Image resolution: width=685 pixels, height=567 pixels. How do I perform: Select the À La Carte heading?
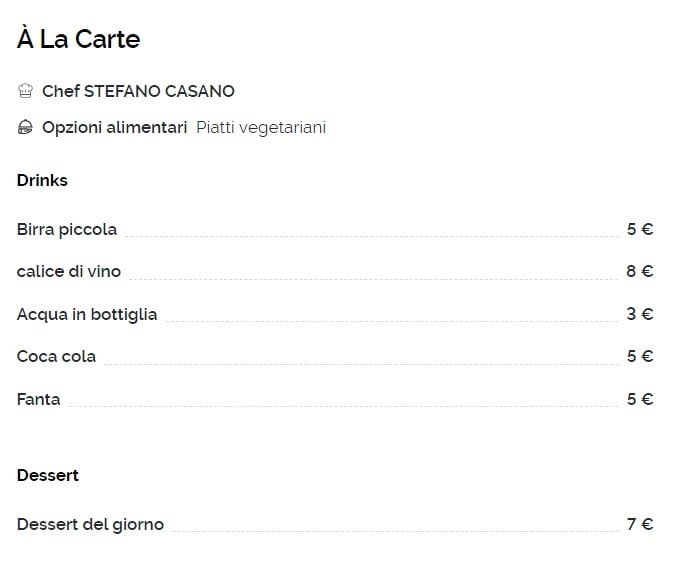79,39
